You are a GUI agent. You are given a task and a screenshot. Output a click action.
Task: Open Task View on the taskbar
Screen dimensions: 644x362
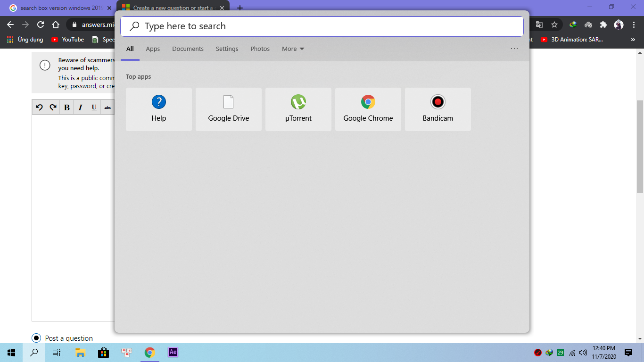pos(57,353)
